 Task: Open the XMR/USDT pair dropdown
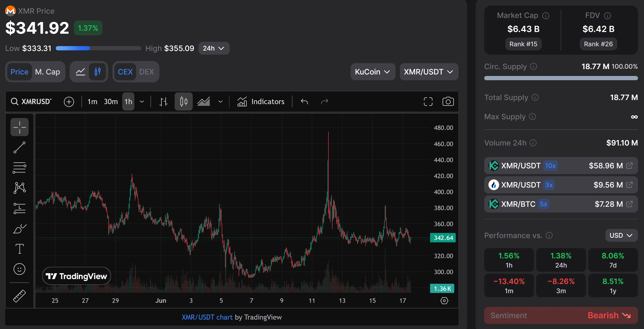[429, 72]
